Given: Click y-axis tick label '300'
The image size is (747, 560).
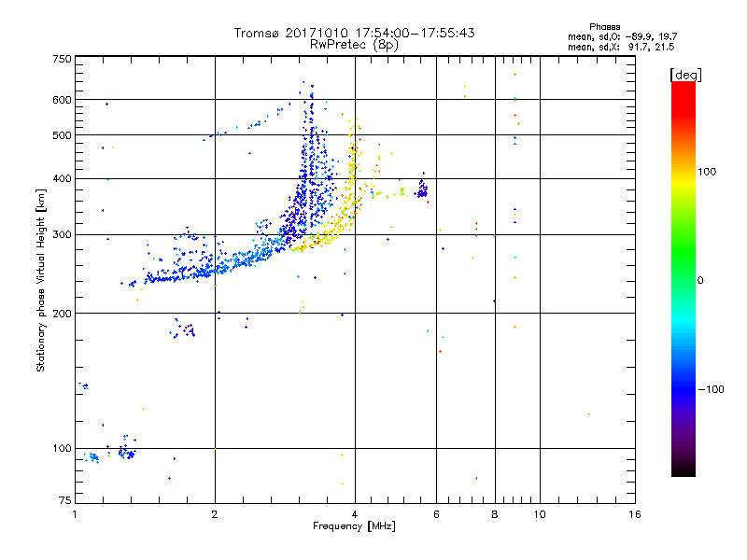Looking at the screenshot, I should pos(63,234).
